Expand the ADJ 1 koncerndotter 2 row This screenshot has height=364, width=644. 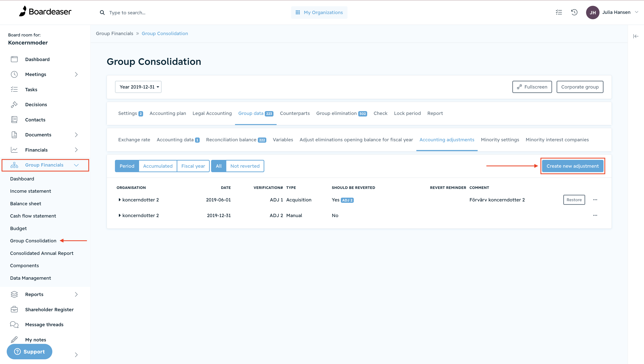(119, 200)
